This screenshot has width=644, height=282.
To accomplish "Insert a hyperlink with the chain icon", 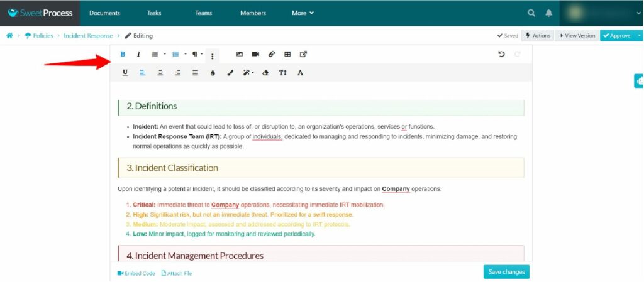I will [272, 54].
